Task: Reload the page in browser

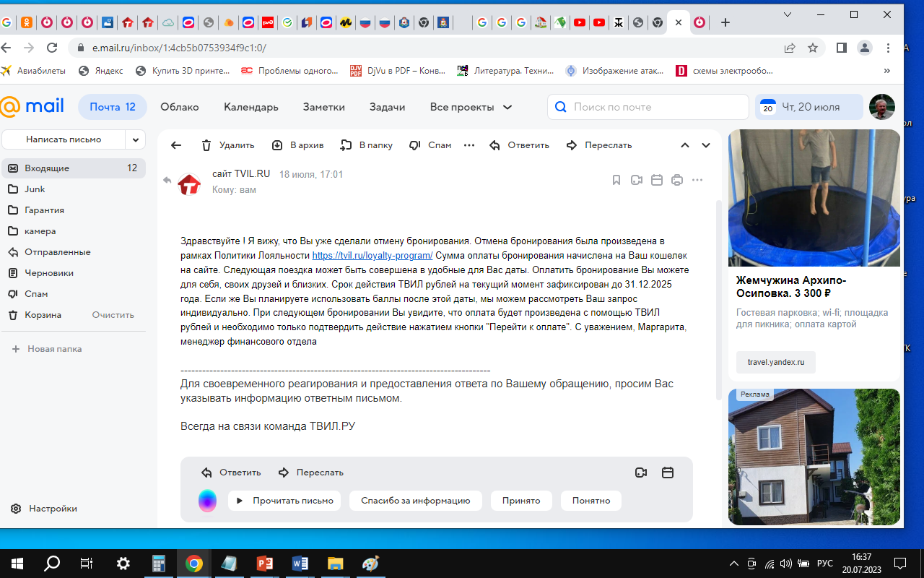Action: 52,48
